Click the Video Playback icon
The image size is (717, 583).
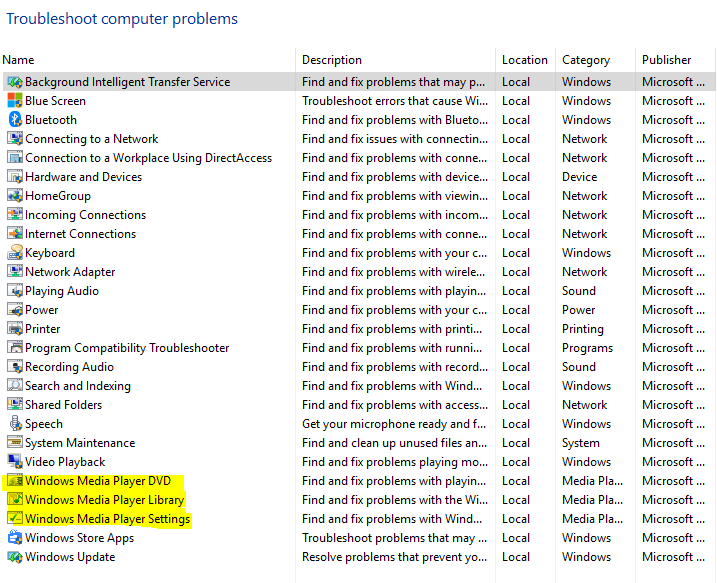coord(15,462)
